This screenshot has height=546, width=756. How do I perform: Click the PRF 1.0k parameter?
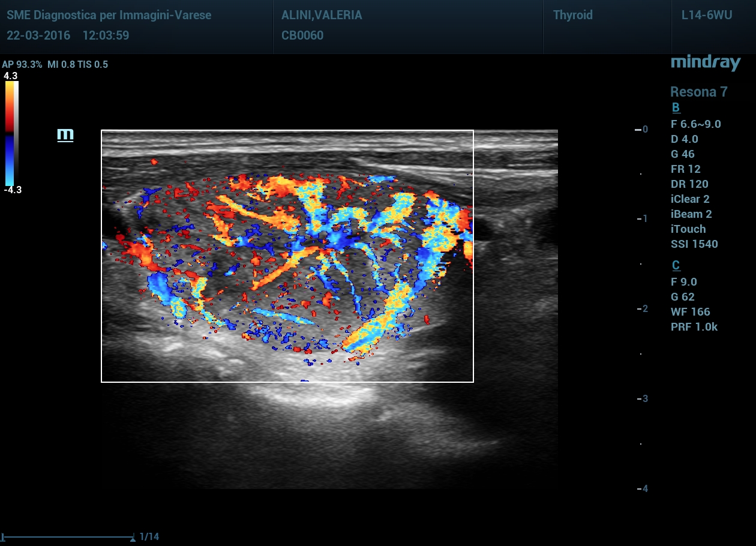tap(694, 327)
